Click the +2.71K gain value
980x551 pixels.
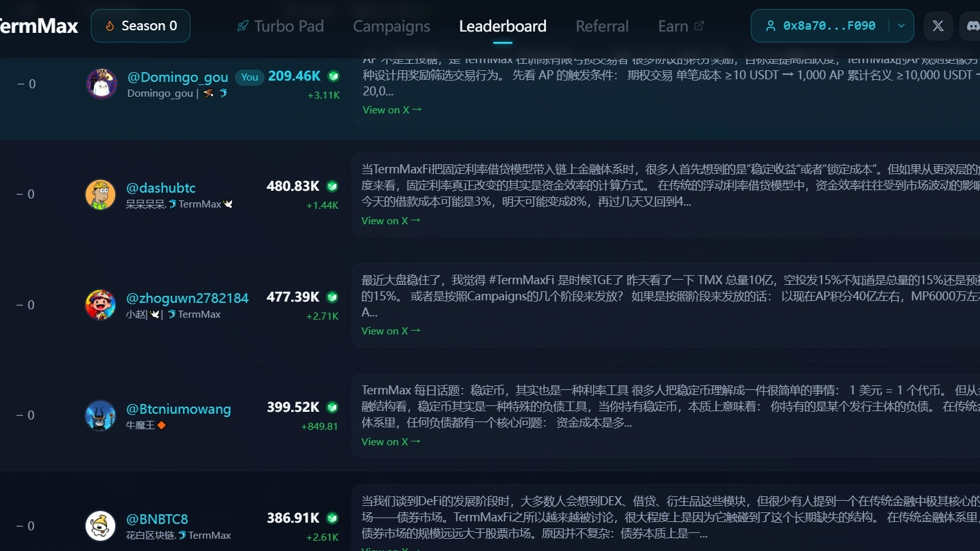(323, 316)
